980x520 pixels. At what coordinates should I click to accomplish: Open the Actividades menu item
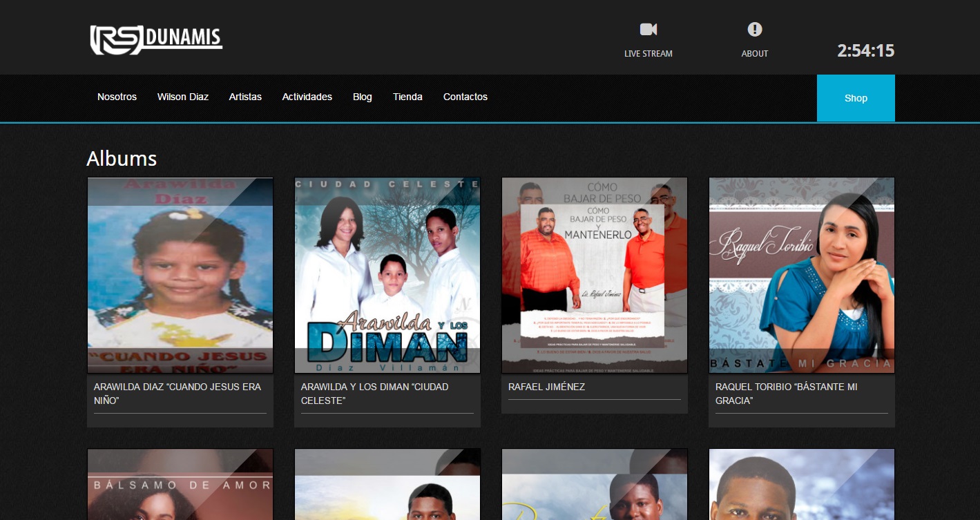[x=307, y=97]
